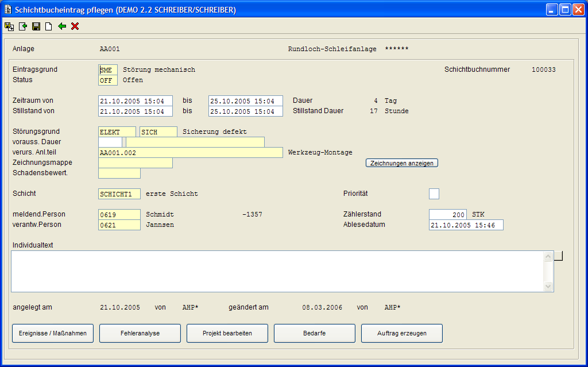This screenshot has height=367, width=588.
Task: Click Individualtext scrollbar up arrow
Action: 548,257
